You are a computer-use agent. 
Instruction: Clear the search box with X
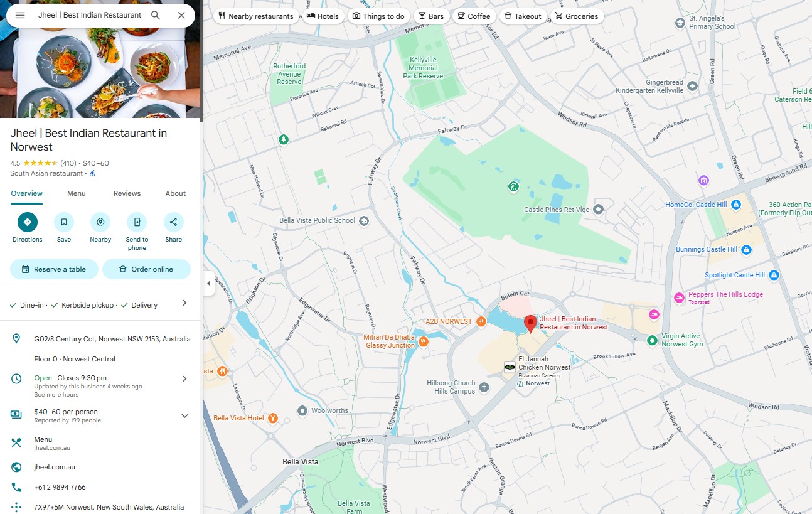pos(181,15)
